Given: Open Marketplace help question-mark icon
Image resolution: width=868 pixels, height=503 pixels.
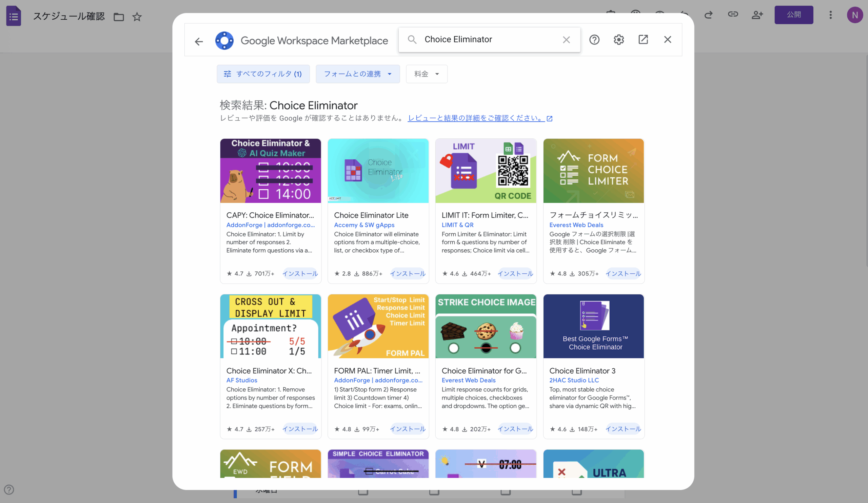Looking at the screenshot, I should pos(594,40).
